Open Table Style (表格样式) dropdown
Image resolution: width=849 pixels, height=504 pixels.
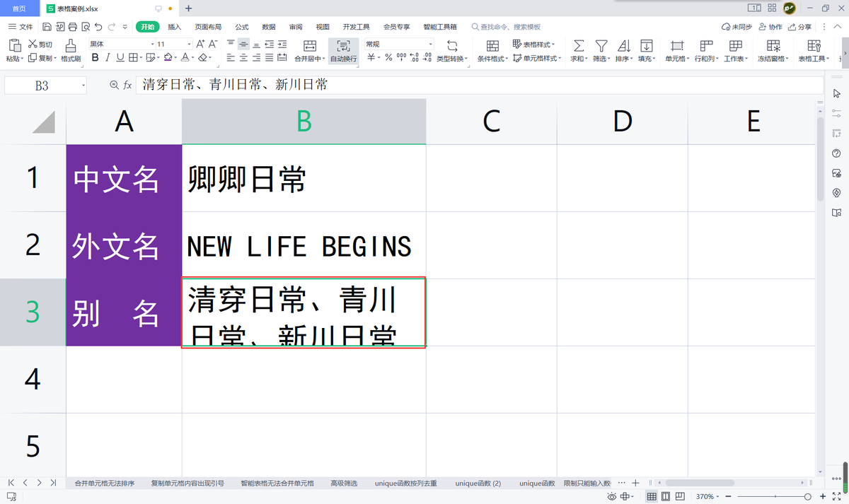click(x=534, y=45)
